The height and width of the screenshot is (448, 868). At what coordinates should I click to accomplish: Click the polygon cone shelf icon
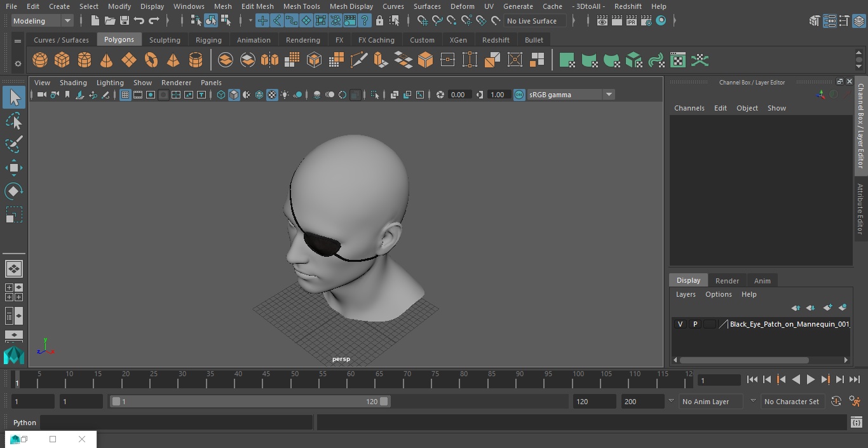106,60
